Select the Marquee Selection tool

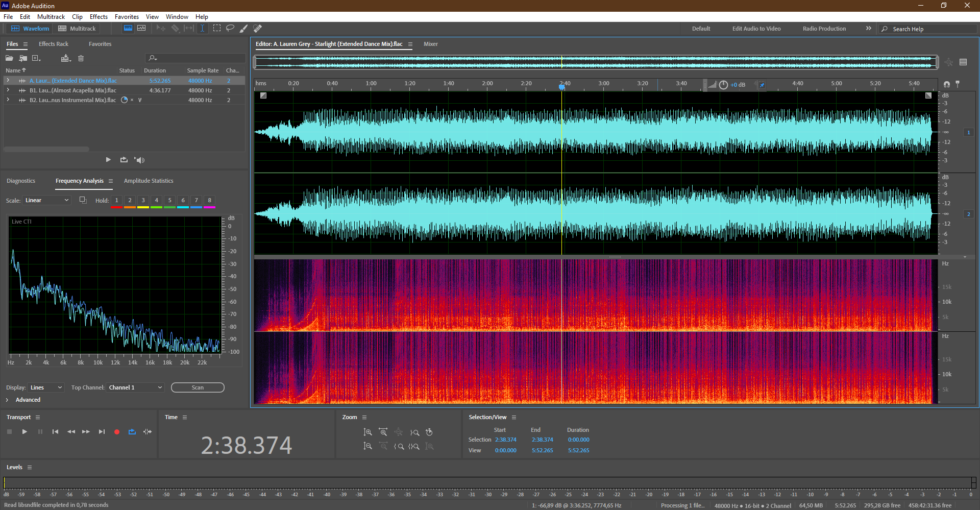217,29
